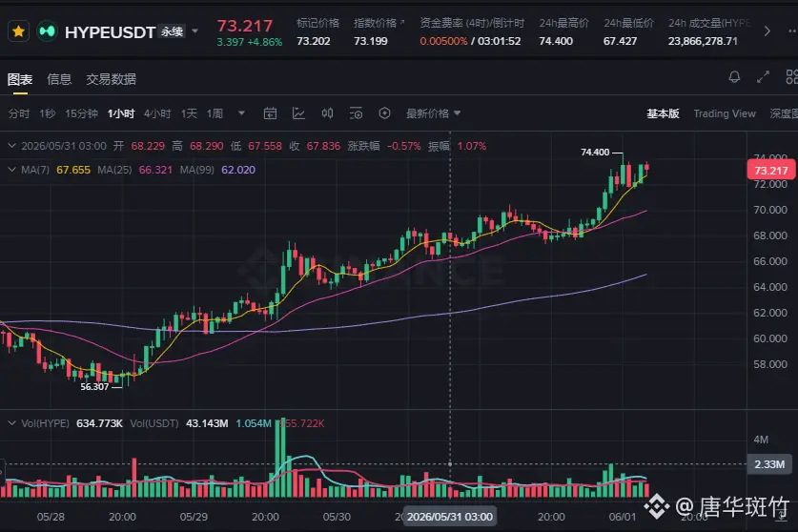Click the 涨跌幅 value -0.57%
The width and height of the screenshot is (798, 532).
point(403,146)
